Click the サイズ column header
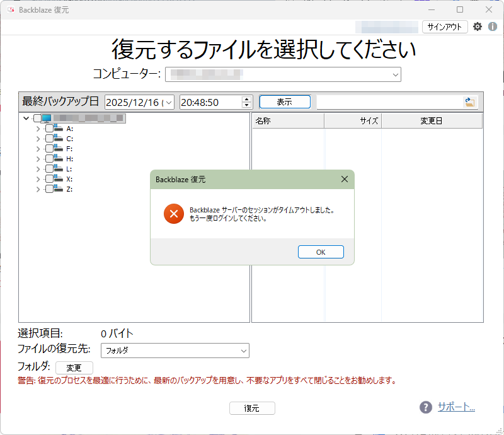The width and height of the screenshot is (504, 435). pos(352,120)
